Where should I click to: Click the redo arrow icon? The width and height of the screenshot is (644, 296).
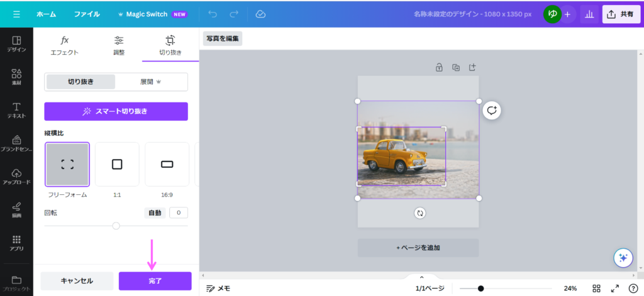coord(234,14)
